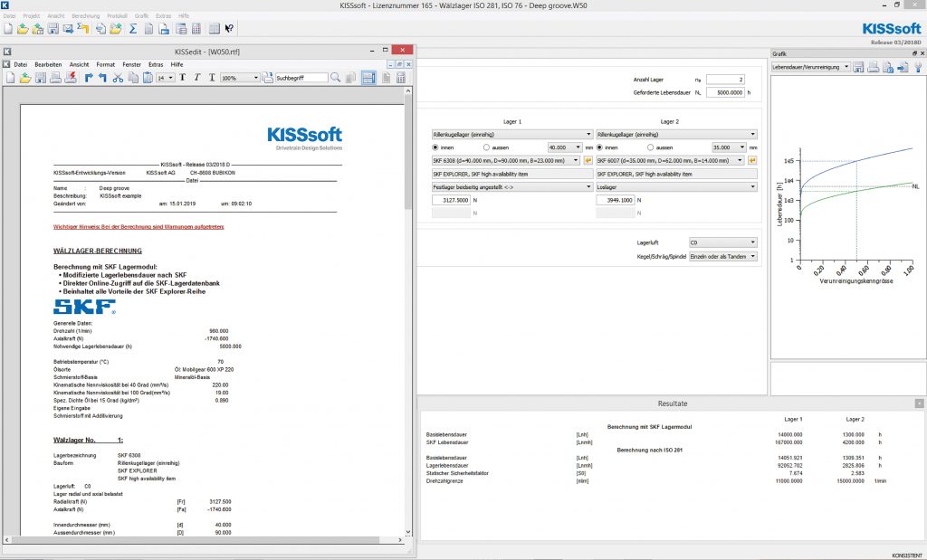Click the yellow arrow button next to SKF 6308
The height and width of the screenshot is (560, 927).
588,160
